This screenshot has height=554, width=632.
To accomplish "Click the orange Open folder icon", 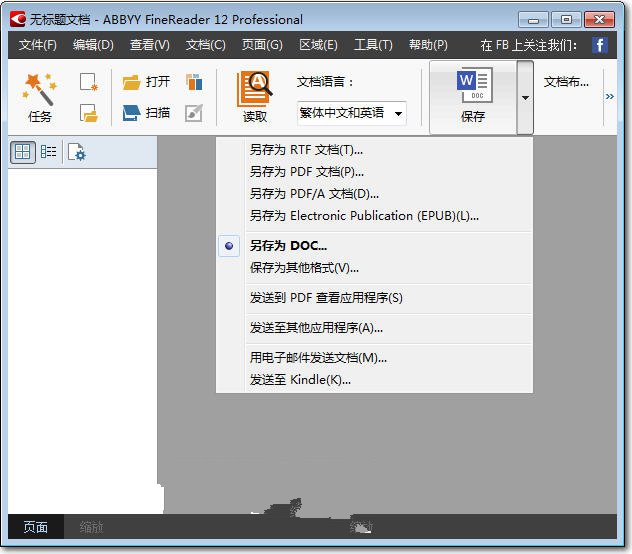I will tap(131, 82).
